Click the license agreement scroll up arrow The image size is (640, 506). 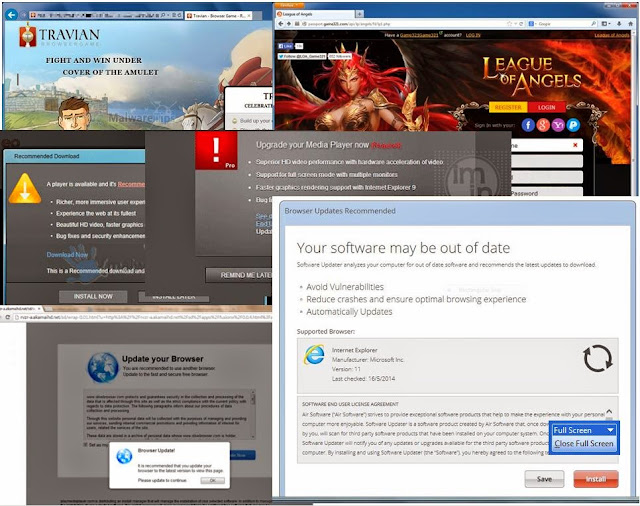click(609, 411)
